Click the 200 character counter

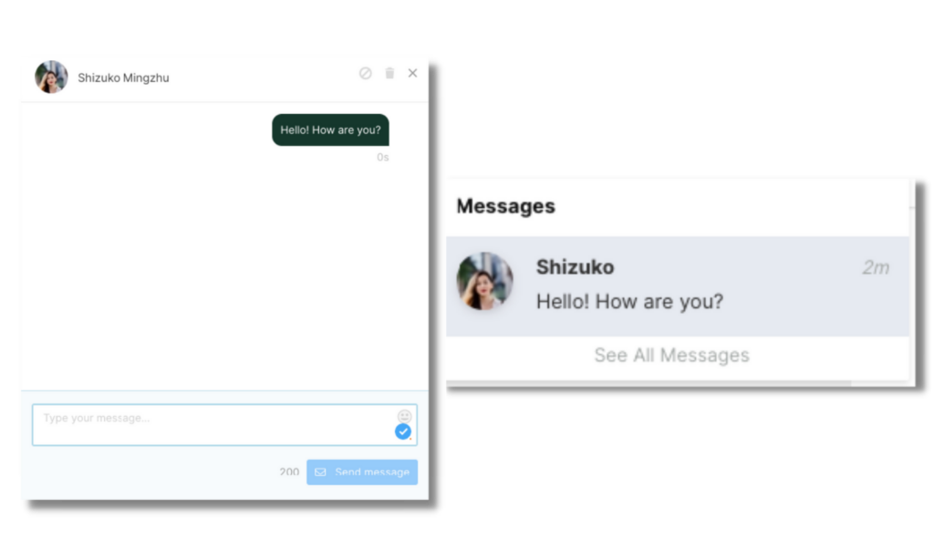coord(289,472)
